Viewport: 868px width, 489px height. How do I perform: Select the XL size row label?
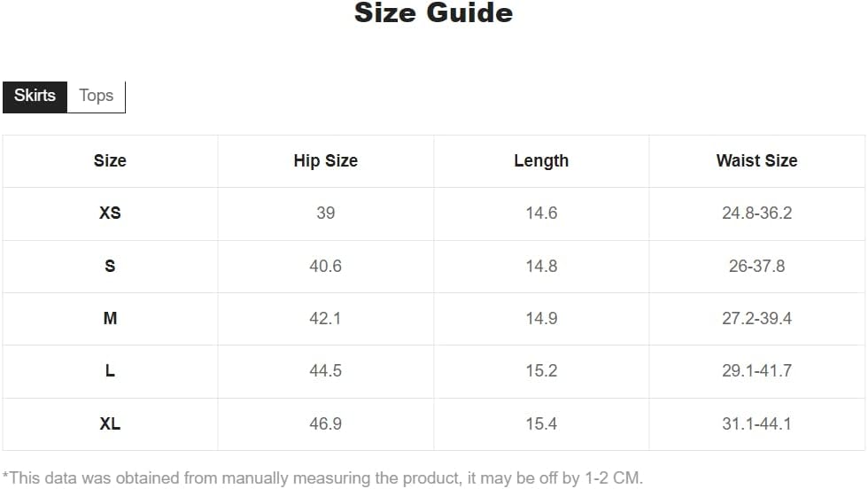pos(110,423)
